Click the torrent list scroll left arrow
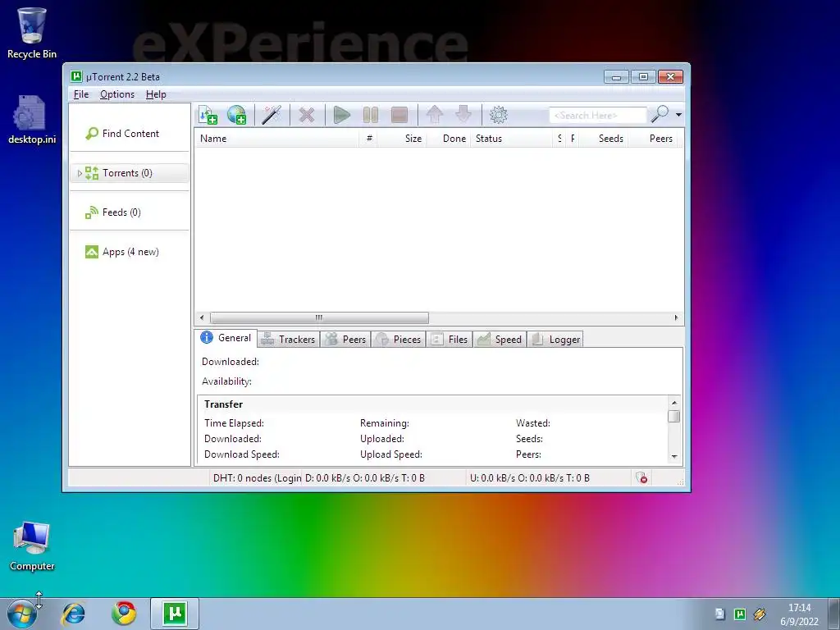 [x=202, y=317]
